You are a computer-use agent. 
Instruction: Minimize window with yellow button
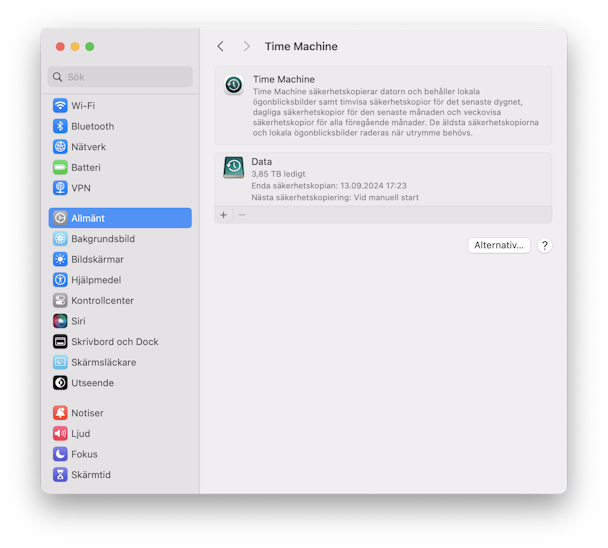[75, 47]
